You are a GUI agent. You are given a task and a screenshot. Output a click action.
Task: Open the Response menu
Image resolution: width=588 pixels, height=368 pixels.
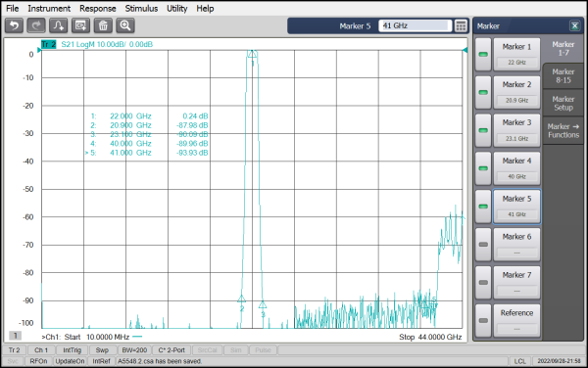pyautogui.click(x=97, y=8)
